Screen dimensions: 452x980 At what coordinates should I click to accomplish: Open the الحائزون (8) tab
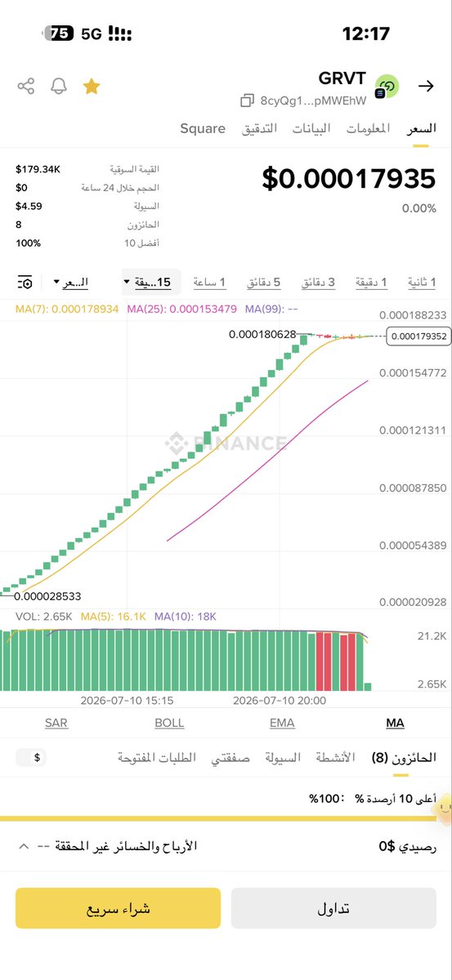click(404, 757)
